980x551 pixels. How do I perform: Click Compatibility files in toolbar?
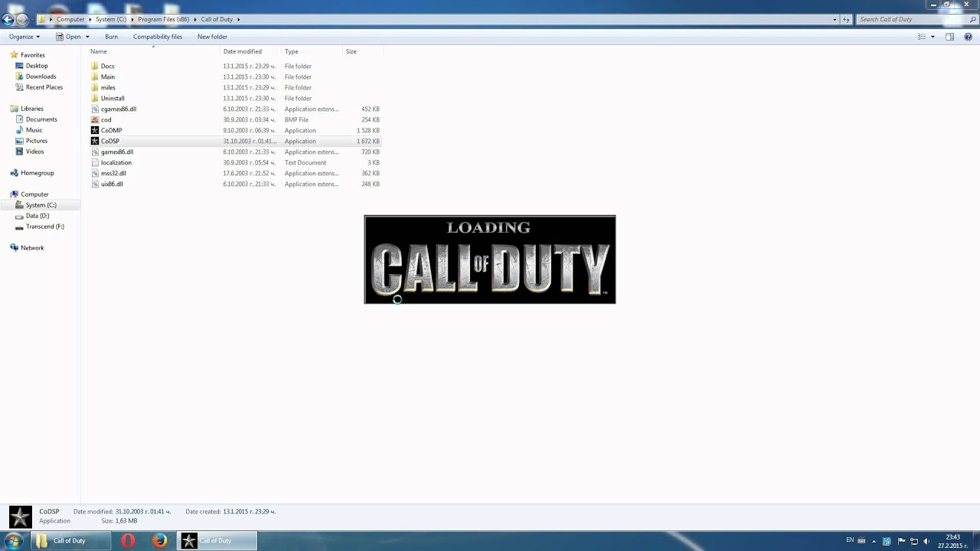[158, 37]
